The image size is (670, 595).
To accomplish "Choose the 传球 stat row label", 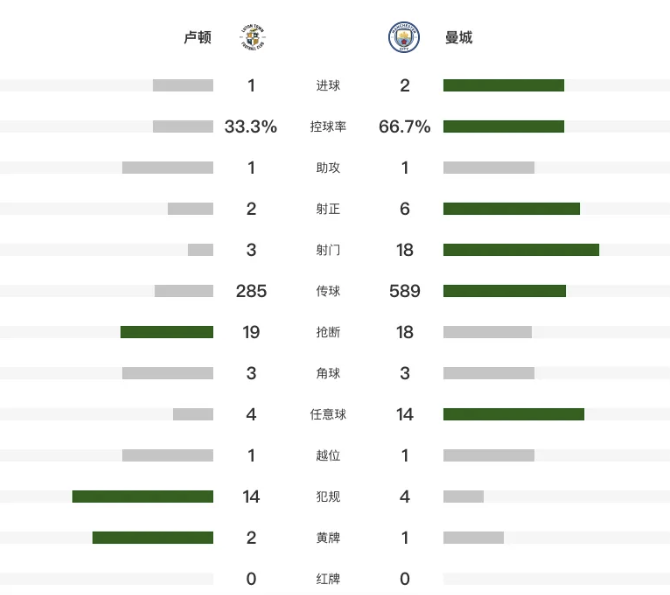I will 328,291.
